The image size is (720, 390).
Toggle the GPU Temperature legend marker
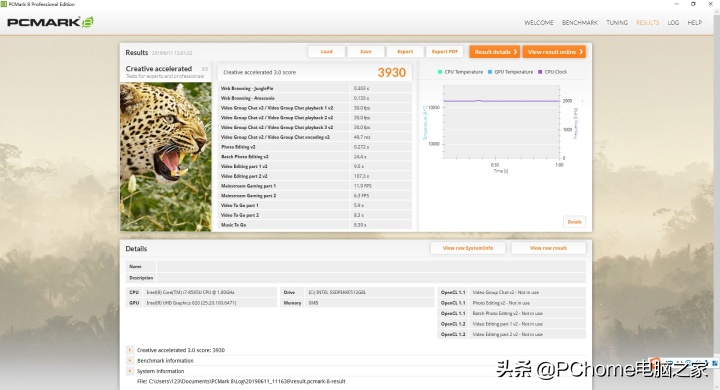pyautogui.click(x=490, y=72)
